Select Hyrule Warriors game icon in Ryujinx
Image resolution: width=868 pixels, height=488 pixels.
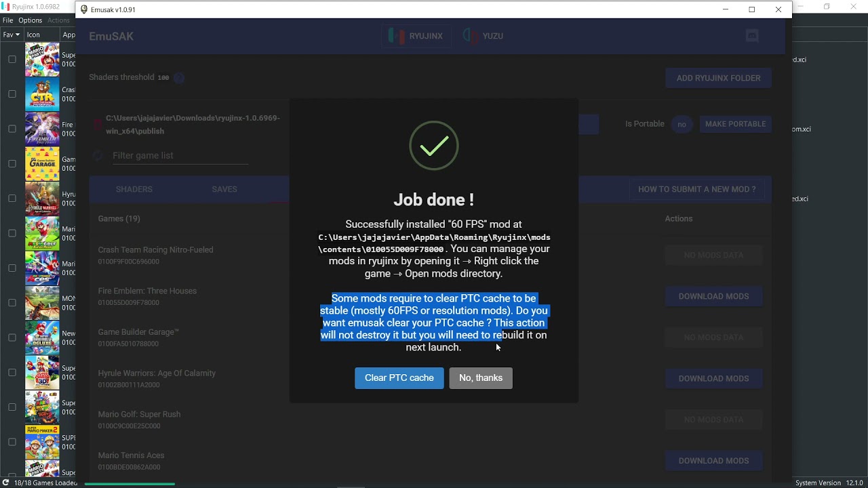[42, 199]
